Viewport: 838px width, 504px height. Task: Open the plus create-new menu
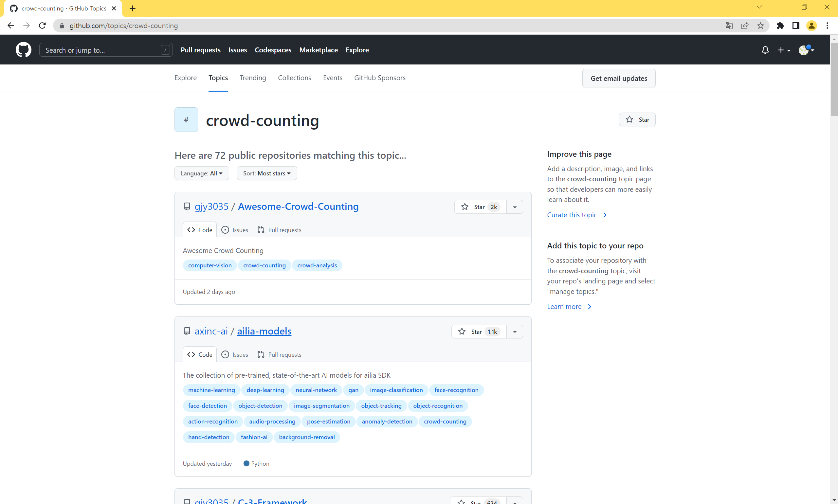(x=784, y=50)
